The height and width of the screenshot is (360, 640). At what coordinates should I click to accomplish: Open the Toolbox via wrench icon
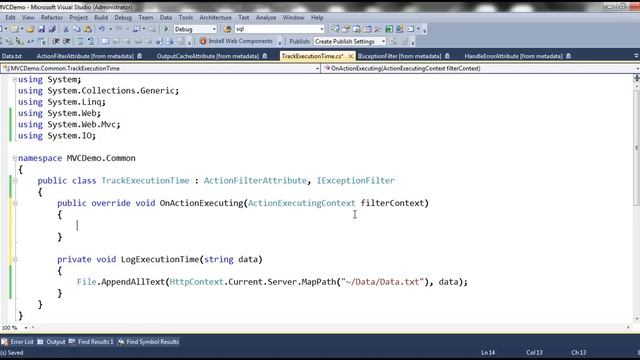click(x=378, y=29)
